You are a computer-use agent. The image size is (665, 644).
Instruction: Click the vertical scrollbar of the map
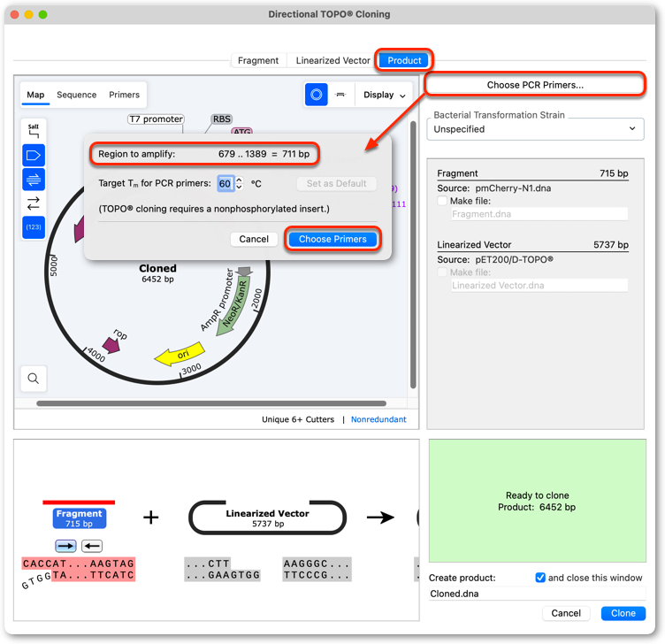(413, 255)
